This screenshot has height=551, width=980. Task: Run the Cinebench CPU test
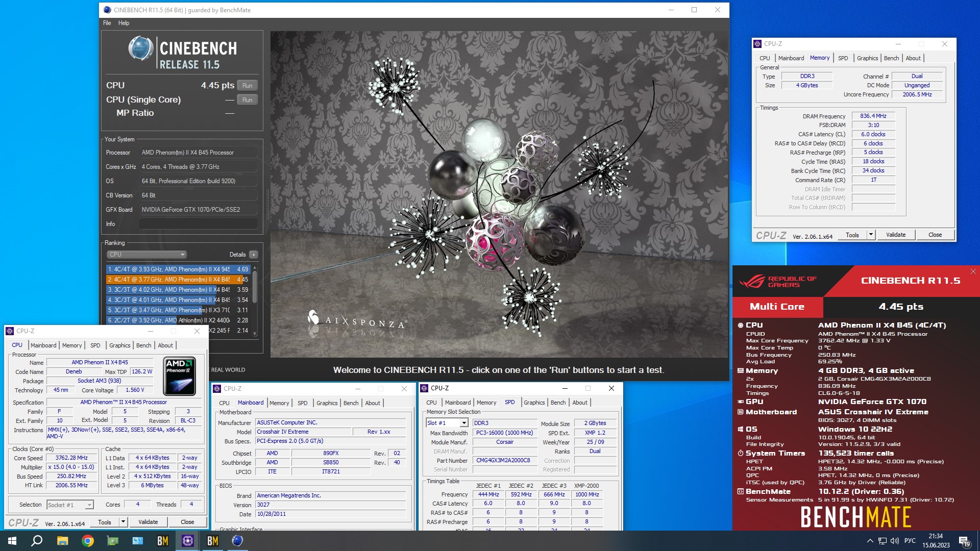tap(248, 86)
